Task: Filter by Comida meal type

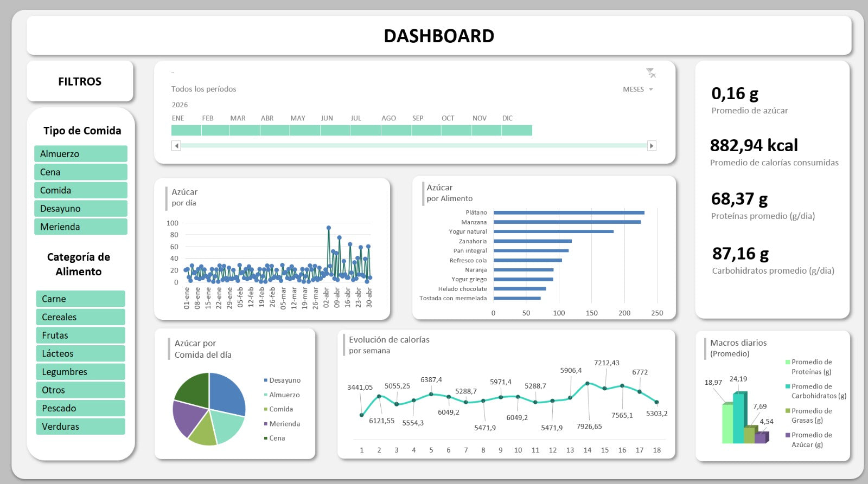Action: (80, 190)
